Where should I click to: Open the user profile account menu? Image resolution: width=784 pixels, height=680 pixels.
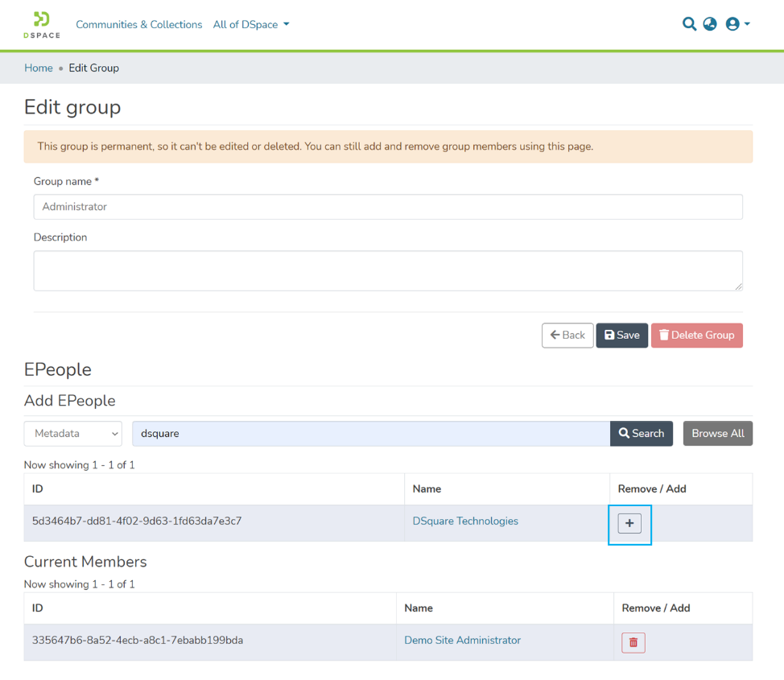(737, 24)
